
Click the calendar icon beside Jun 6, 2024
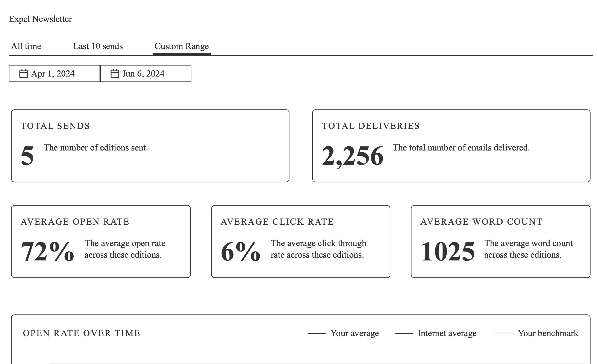[x=115, y=74]
